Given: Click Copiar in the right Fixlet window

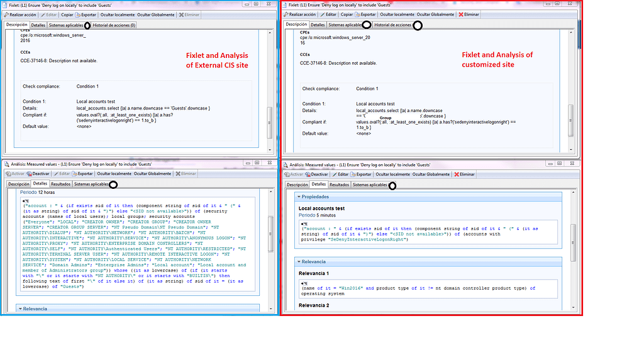Looking at the screenshot, I should 347,14.
